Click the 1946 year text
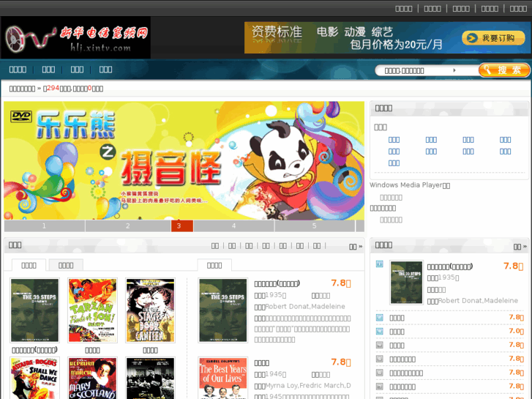This screenshot has height=399, width=532. (x=274, y=374)
